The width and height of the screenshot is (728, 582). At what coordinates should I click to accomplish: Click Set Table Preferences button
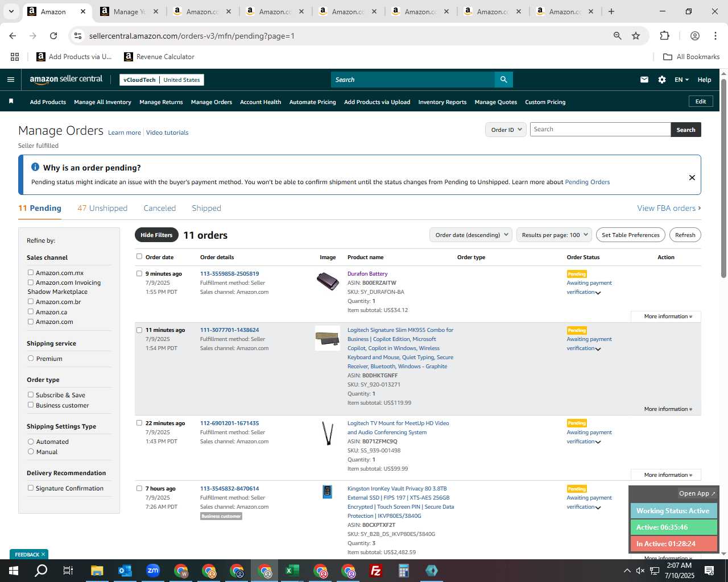pos(631,235)
